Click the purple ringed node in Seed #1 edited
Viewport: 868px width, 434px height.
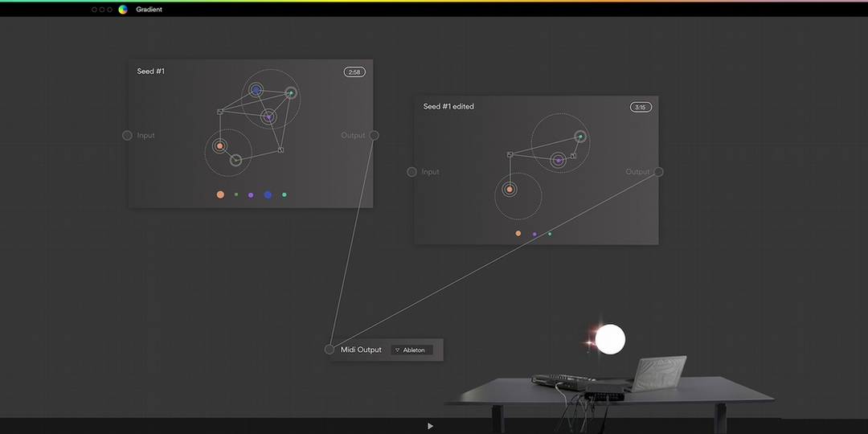pyautogui.click(x=558, y=161)
